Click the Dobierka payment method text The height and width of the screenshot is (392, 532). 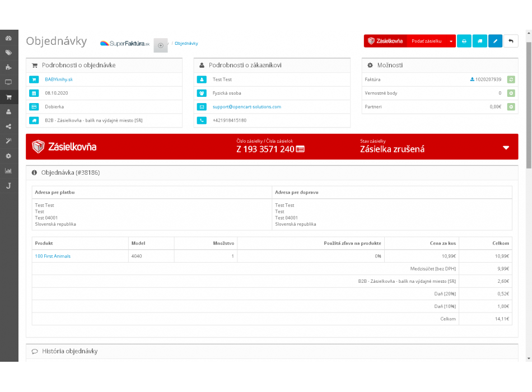point(54,106)
